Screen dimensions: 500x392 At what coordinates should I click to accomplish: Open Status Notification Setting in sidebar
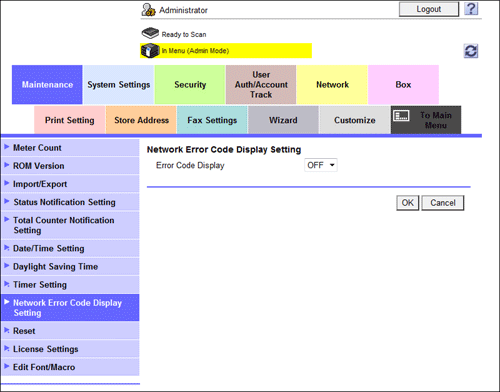pyautogui.click(x=70, y=202)
